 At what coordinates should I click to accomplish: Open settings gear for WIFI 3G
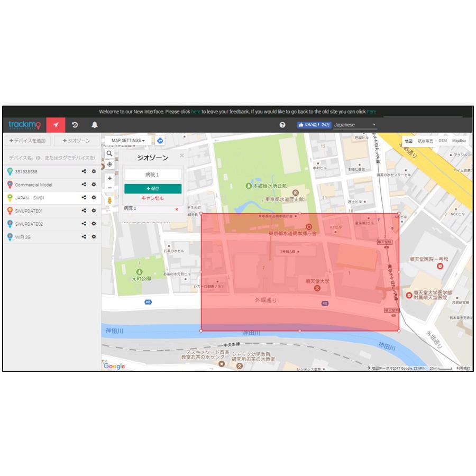pyautogui.click(x=94, y=237)
